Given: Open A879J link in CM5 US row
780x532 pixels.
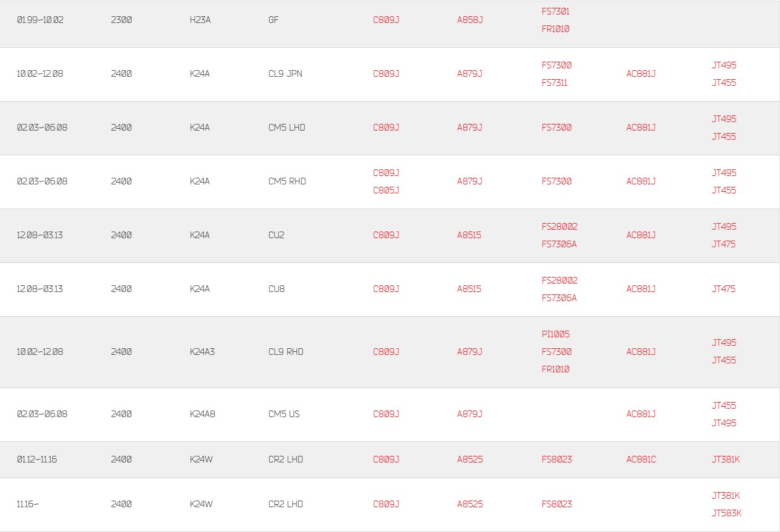Looking at the screenshot, I should pyautogui.click(x=470, y=414).
